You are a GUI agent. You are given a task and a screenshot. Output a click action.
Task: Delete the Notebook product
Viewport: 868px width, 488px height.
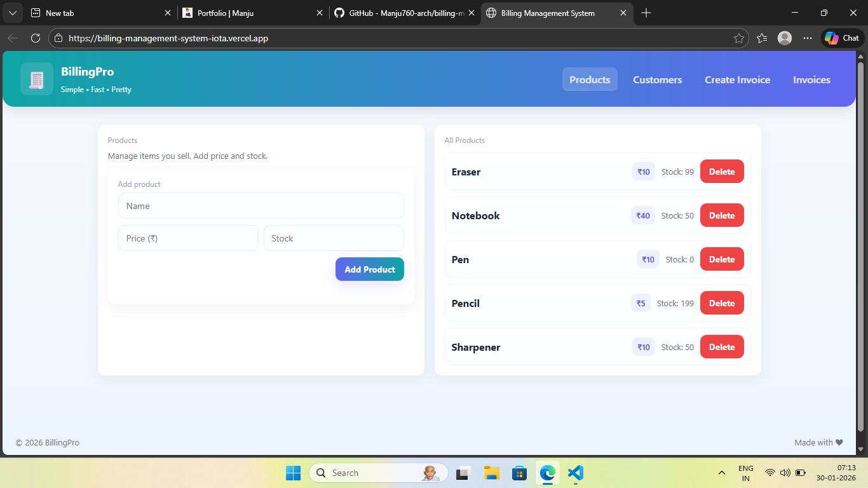tap(721, 215)
